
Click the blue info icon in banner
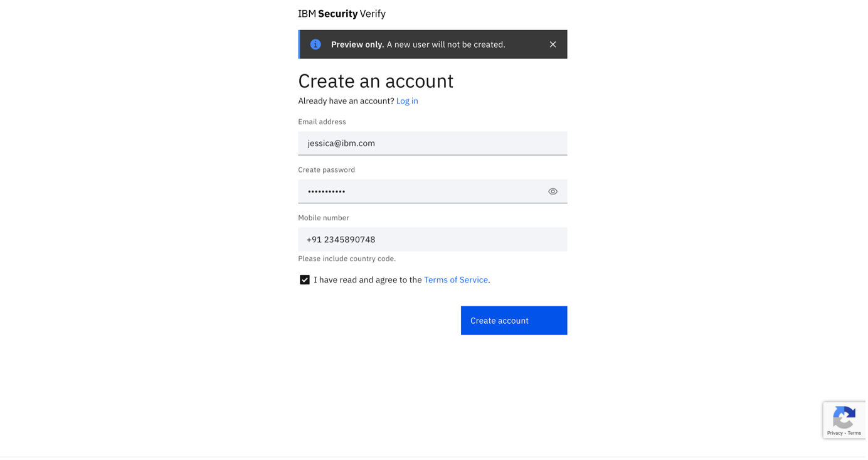315,45
